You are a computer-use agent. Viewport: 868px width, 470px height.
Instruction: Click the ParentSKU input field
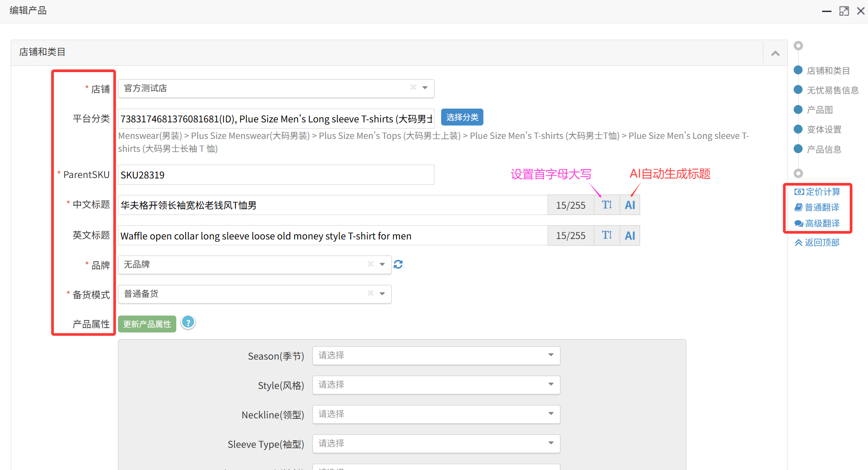click(x=276, y=175)
